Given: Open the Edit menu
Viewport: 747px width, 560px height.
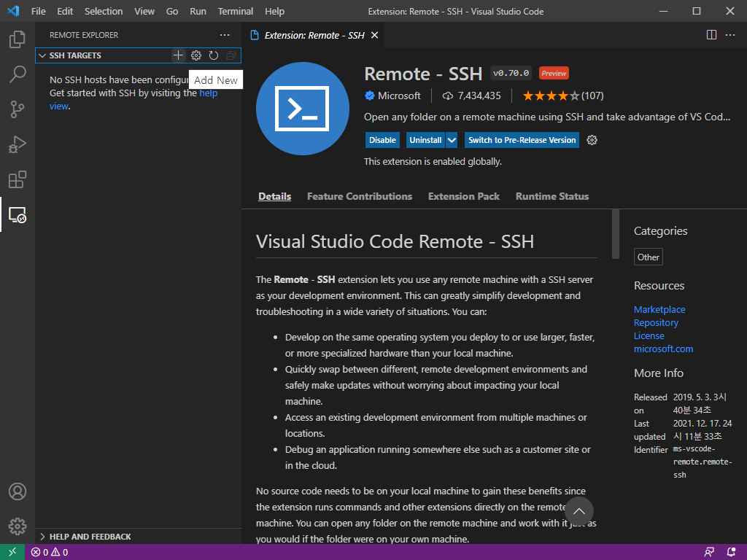Looking at the screenshot, I should tap(65, 11).
